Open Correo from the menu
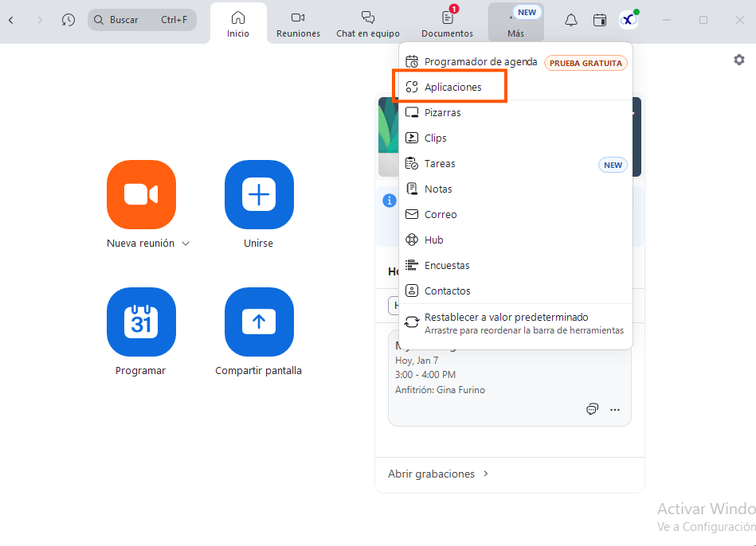Viewport: 756px width, 546px height. (516, 214)
